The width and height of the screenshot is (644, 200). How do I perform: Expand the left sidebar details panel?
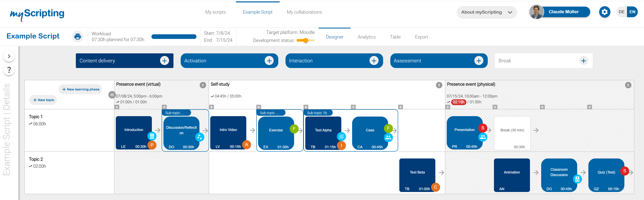pos(9,56)
